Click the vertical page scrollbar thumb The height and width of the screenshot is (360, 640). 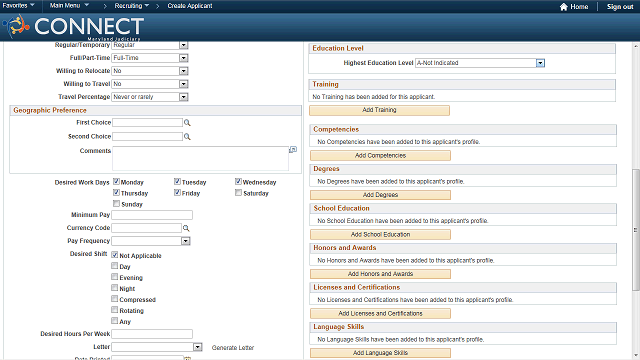[636, 230]
